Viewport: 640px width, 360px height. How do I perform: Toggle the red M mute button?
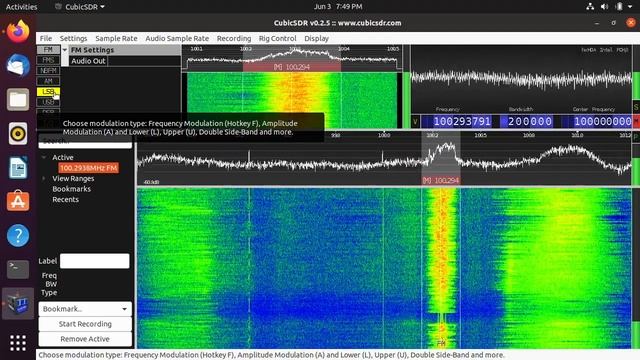[636, 121]
